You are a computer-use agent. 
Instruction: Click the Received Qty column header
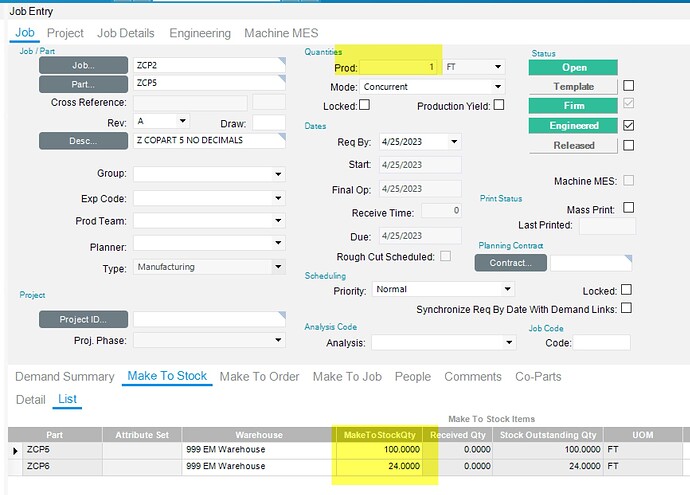pos(458,435)
